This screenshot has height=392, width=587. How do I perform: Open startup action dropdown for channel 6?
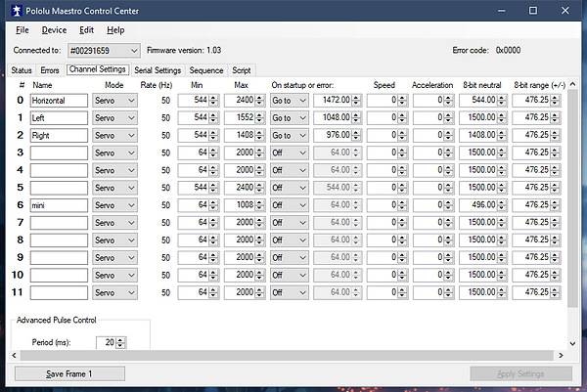(290, 205)
